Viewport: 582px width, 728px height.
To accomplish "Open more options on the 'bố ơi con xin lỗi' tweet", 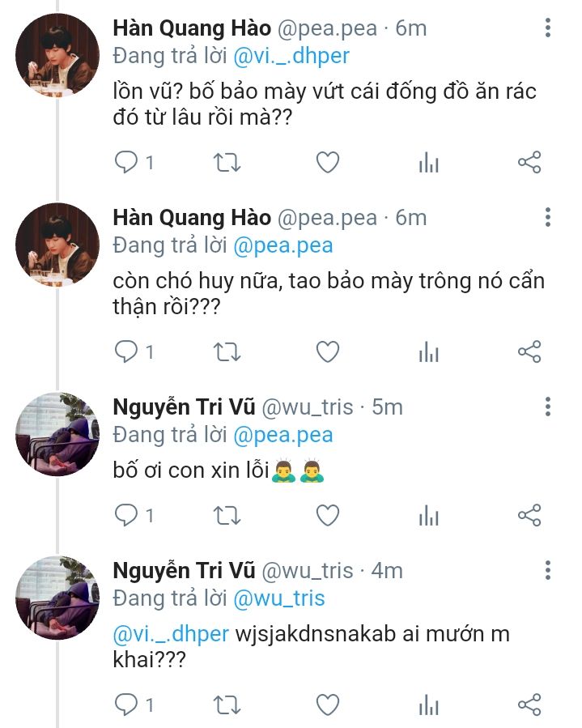I will 548,407.
